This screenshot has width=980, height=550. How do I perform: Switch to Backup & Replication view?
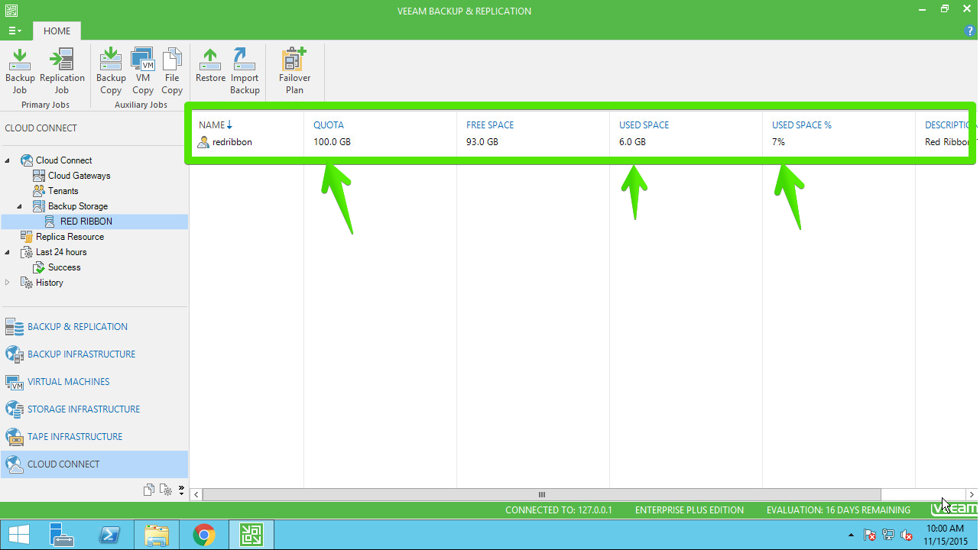pos(95,327)
